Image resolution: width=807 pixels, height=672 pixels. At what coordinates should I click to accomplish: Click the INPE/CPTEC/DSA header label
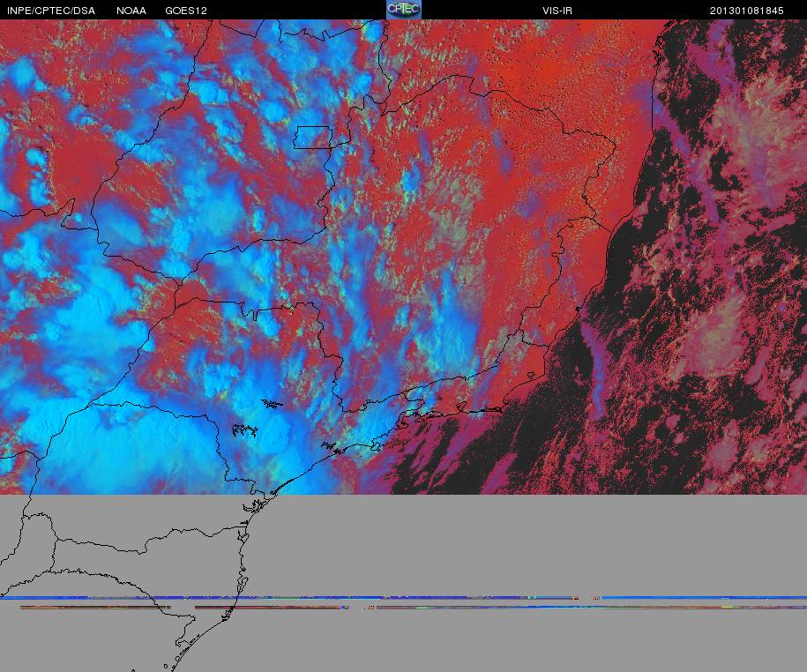coord(51,11)
